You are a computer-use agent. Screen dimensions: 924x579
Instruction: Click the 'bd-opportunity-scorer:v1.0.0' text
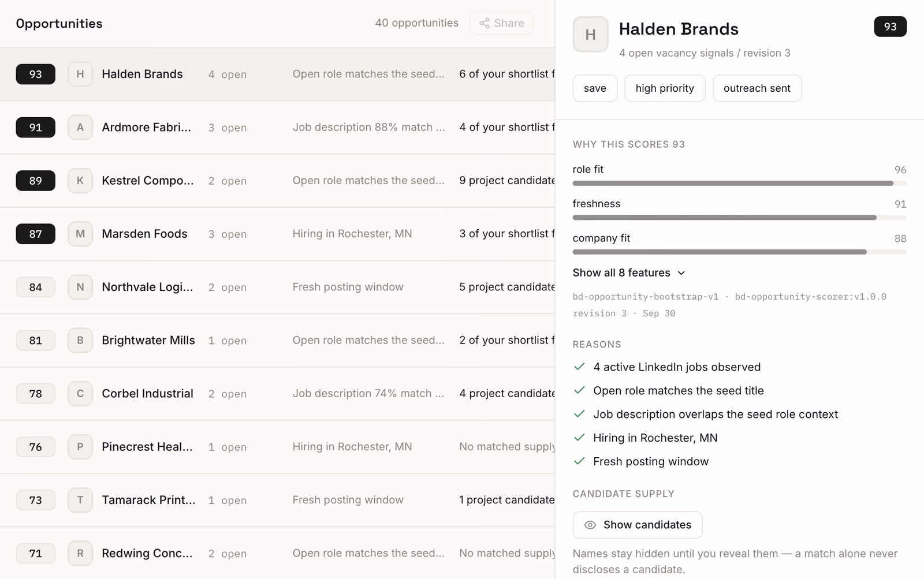(810, 297)
